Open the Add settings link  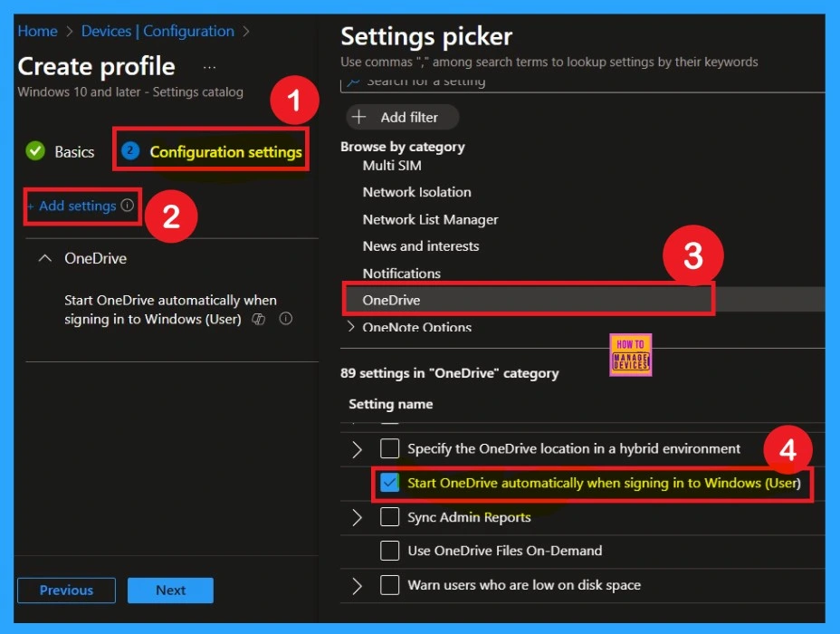click(77, 206)
